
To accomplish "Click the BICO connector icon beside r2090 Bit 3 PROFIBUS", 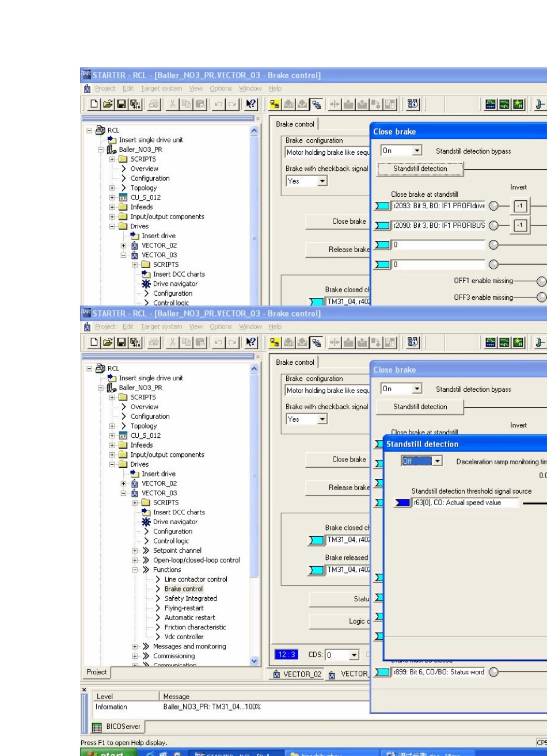I will point(381,226).
